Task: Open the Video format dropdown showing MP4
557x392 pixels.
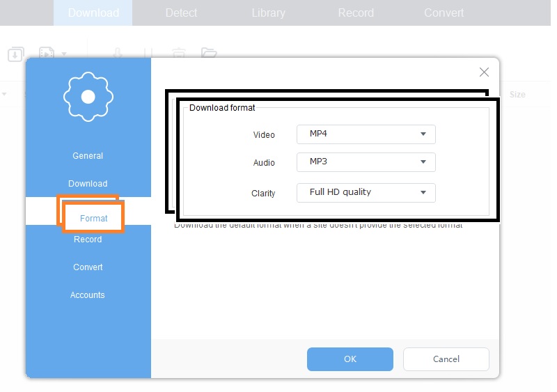Action: pos(366,134)
